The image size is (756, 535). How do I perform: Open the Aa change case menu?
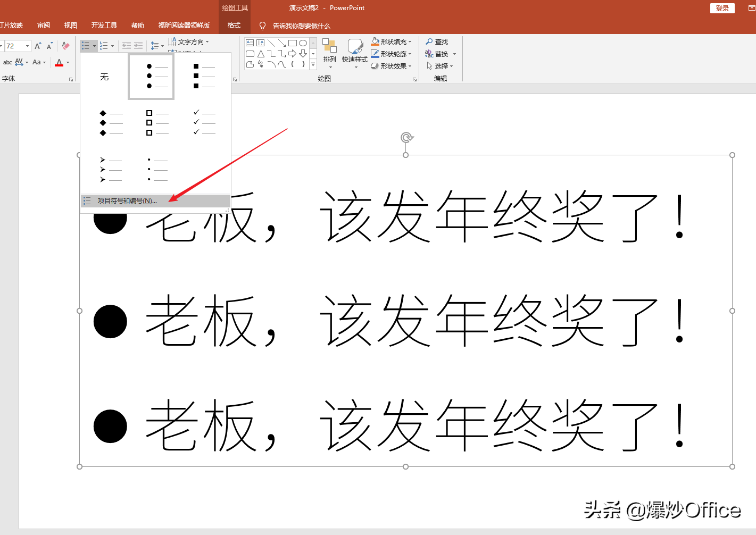pos(39,62)
